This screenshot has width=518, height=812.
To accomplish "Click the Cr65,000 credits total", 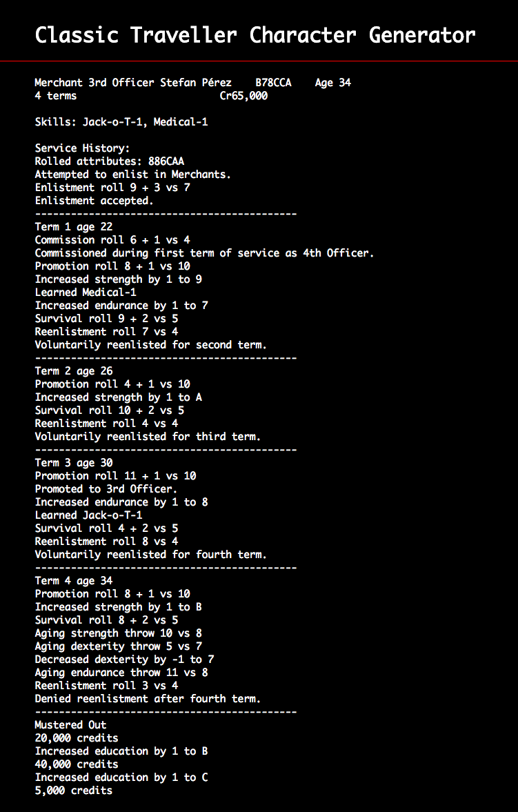I will [x=243, y=96].
